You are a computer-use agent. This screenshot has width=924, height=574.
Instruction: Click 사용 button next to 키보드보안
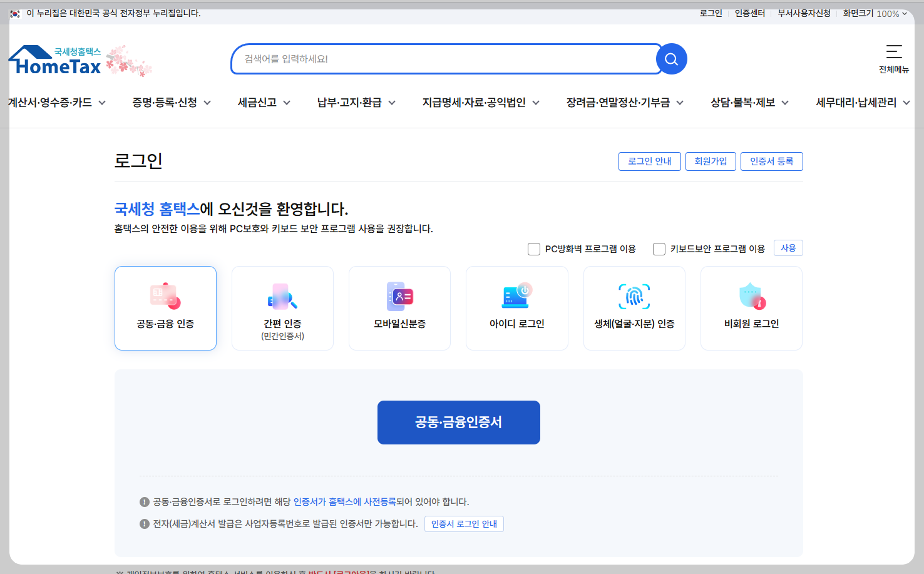(788, 248)
